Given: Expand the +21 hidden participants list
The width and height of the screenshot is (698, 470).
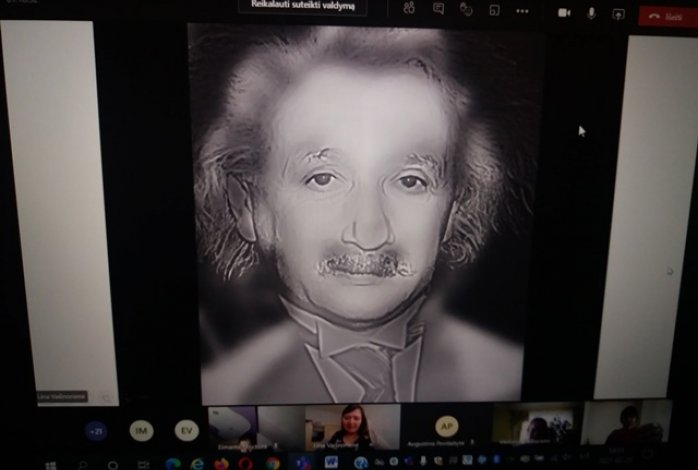Looking at the screenshot, I should tap(97, 430).
